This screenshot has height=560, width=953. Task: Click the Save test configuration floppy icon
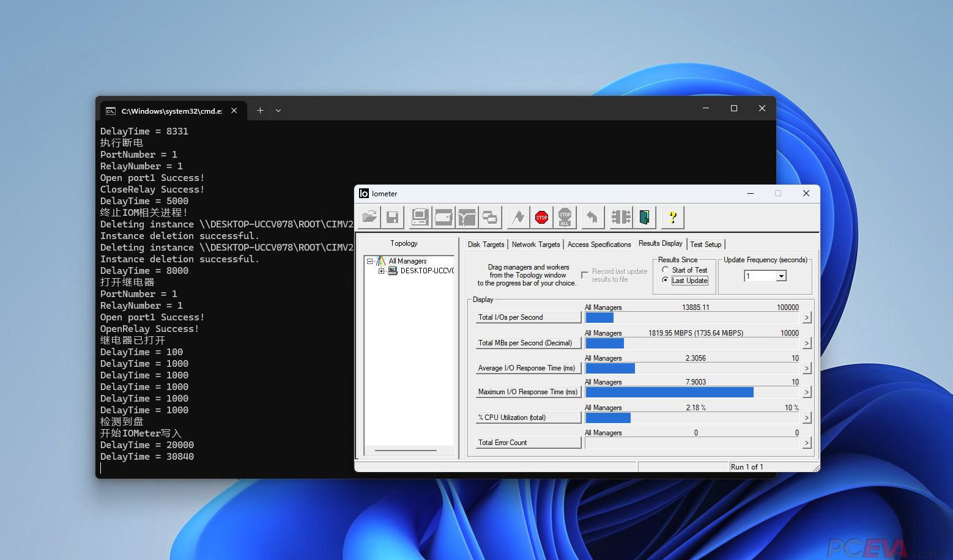393,217
